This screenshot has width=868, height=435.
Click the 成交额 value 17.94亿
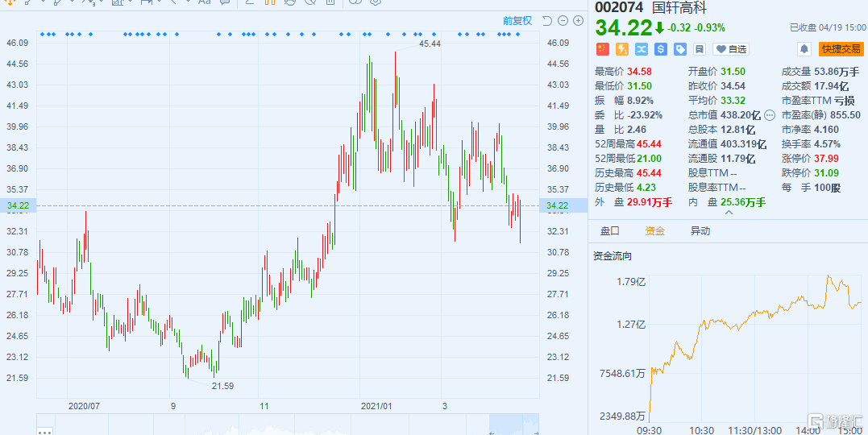pos(832,85)
